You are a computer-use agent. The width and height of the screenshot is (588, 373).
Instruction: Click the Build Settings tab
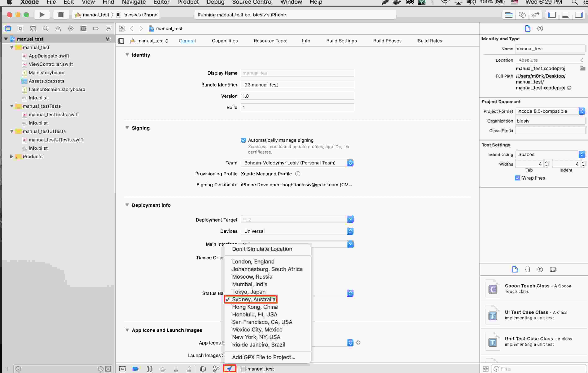point(342,40)
